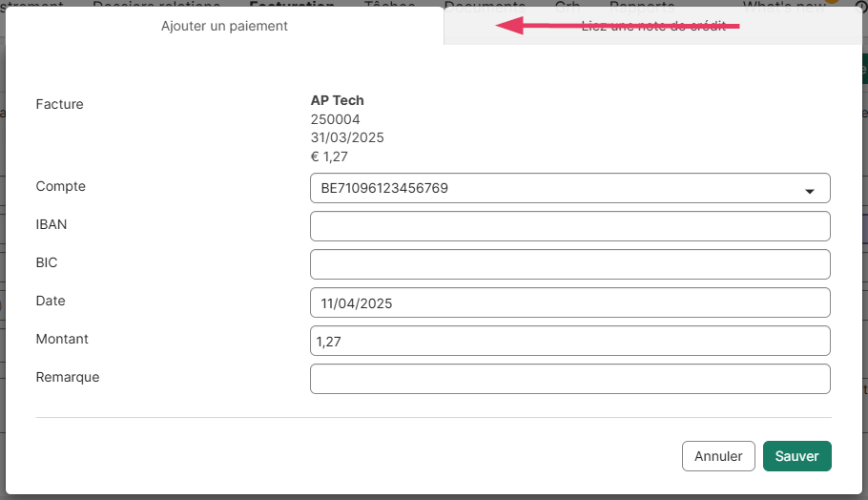The image size is (868, 500).
Task: Focus the IBAN input field
Action: tap(569, 226)
